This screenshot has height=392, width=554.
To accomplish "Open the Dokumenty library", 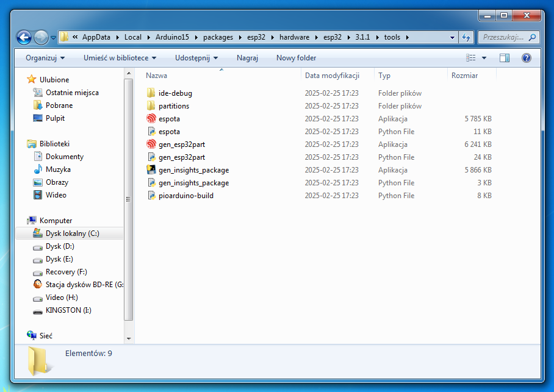I will tap(65, 157).
